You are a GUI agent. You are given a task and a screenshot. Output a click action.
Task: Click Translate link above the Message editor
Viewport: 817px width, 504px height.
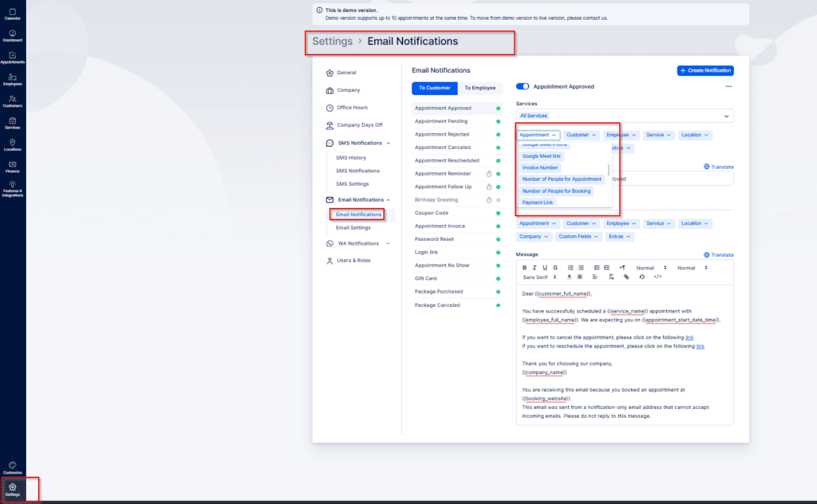(719, 254)
